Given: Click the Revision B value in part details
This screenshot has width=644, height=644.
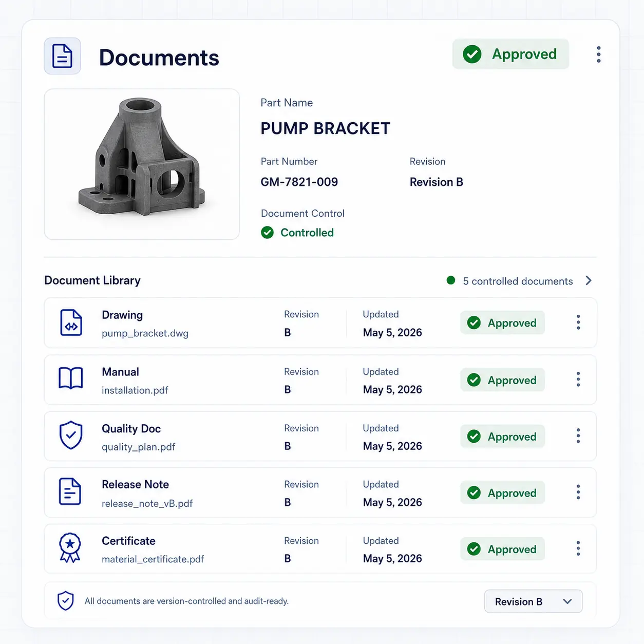Looking at the screenshot, I should [x=437, y=182].
